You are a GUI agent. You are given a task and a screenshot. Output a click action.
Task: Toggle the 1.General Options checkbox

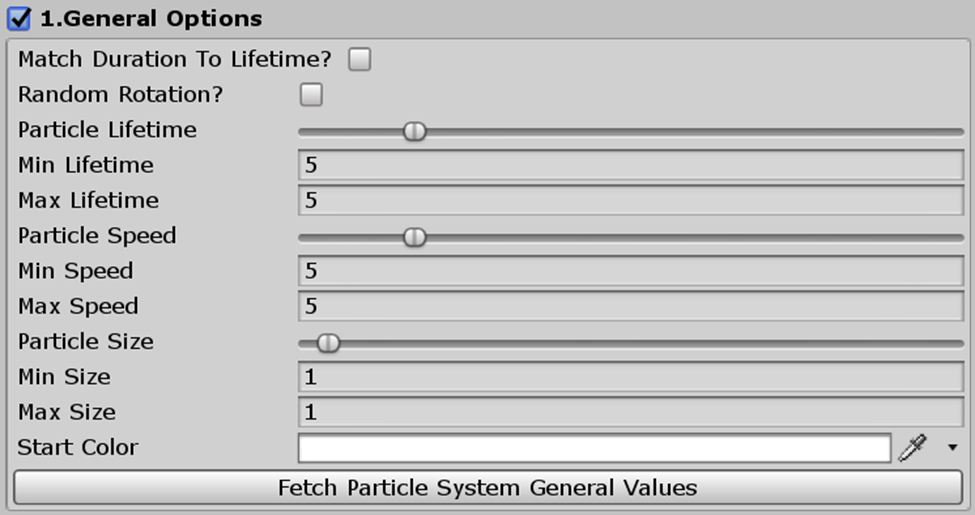19,19
